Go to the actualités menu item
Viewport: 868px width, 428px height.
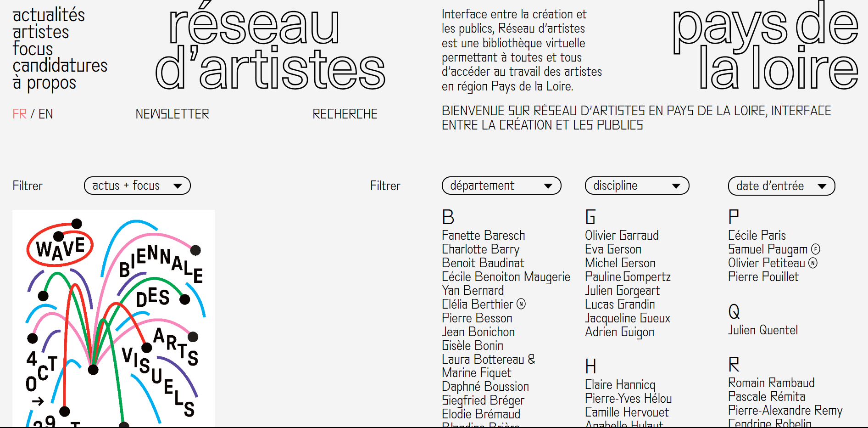(49, 15)
